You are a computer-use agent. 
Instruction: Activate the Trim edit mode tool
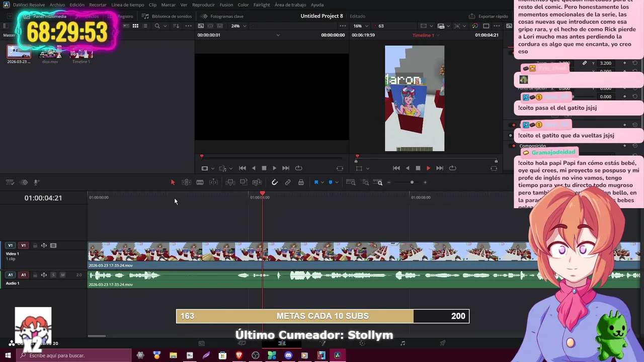point(186,183)
